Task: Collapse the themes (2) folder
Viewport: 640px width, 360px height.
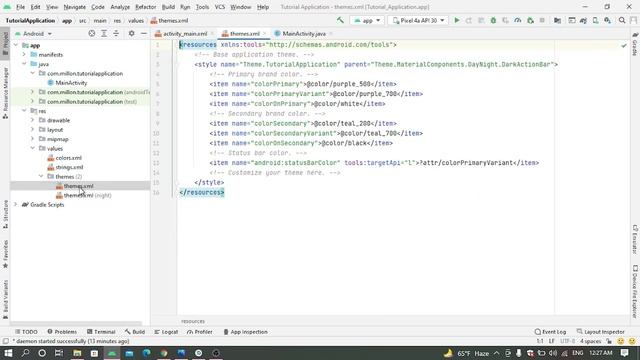Action: [x=41, y=176]
